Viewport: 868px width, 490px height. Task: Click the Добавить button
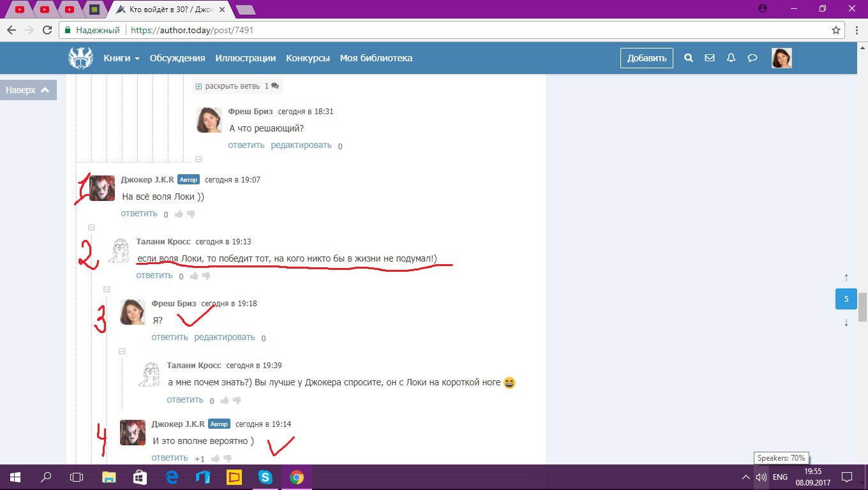point(647,58)
